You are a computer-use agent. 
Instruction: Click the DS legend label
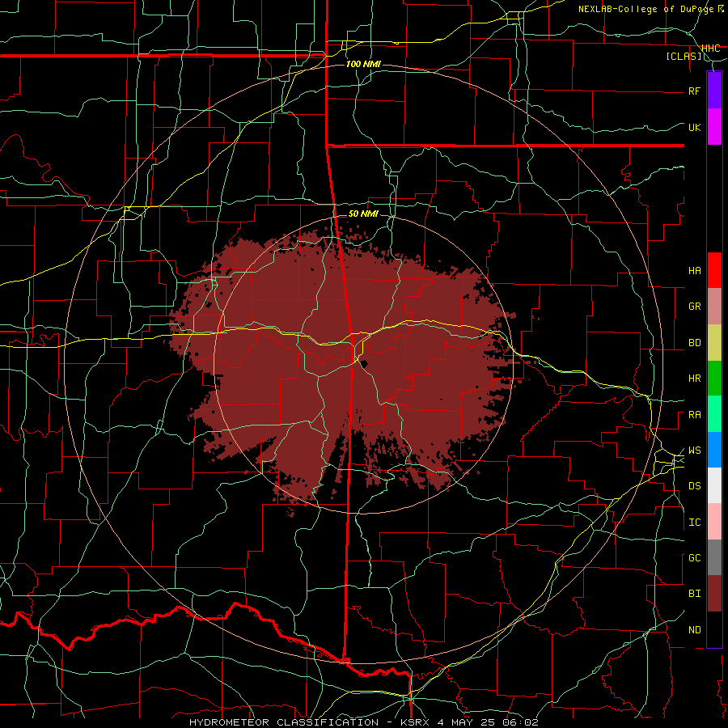[x=695, y=485]
